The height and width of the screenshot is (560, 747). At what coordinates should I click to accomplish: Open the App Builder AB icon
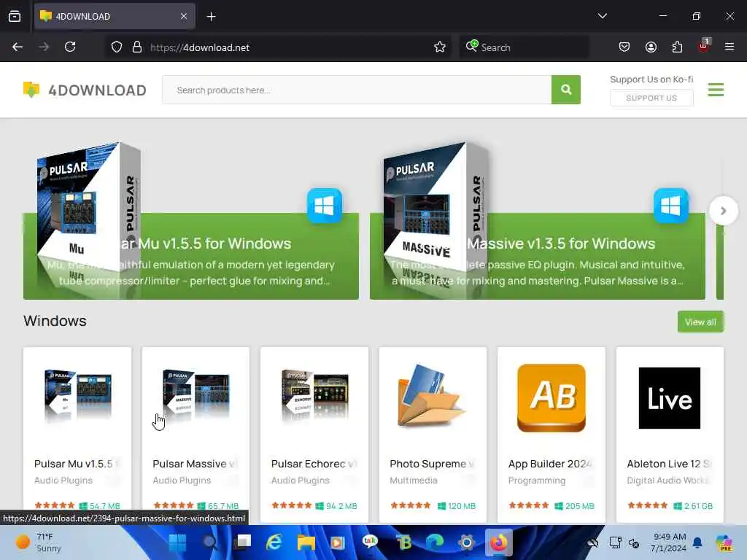[551, 397]
